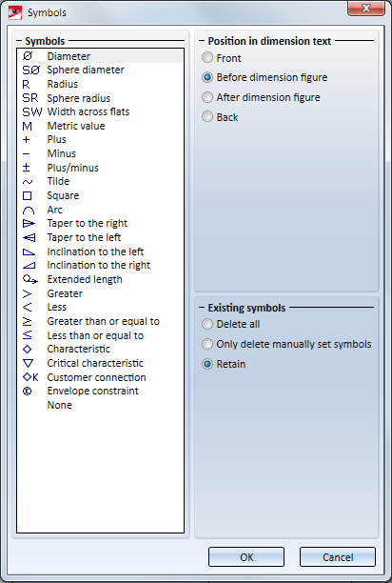This screenshot has width=392, height=583.
Task: Pick the Square symbol icon
Action: (x=27, y=195)
